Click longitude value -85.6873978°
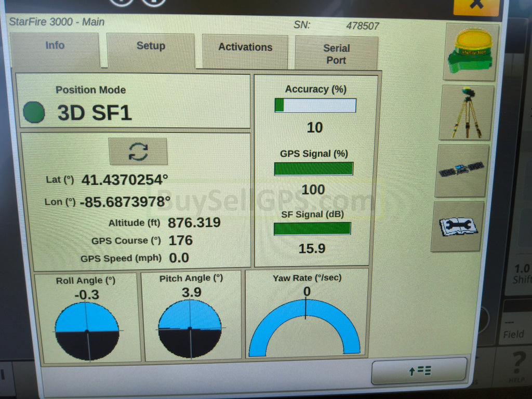Viewport: 532px width, 399px height. (x=125, y=202)
